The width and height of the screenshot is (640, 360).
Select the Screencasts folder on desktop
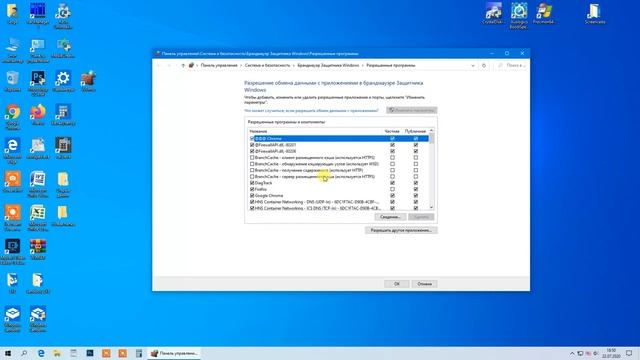pyautogui.click(x=595, y=13)
